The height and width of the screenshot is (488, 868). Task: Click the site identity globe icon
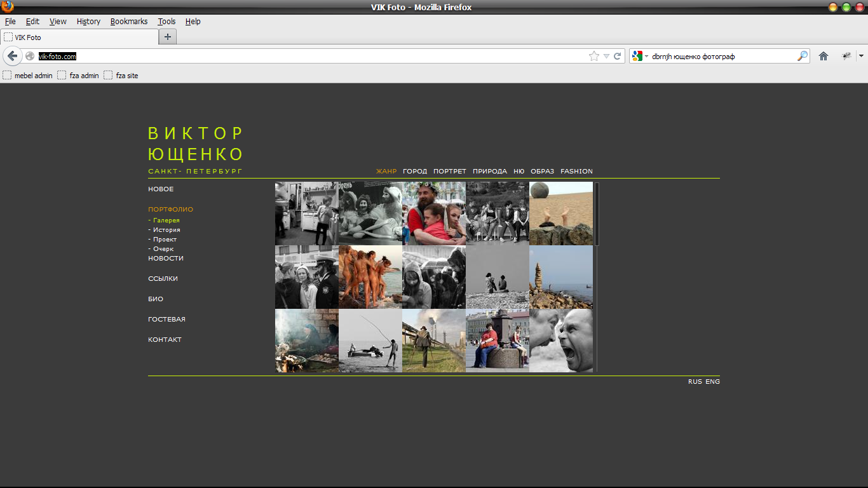(x=30, y=56)
